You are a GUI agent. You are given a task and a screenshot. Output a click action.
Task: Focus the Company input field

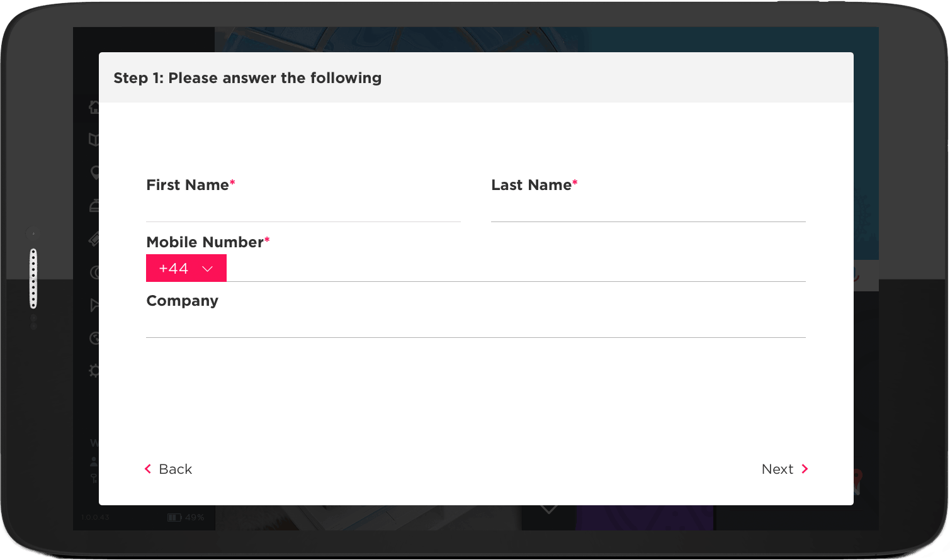point(476,325)
